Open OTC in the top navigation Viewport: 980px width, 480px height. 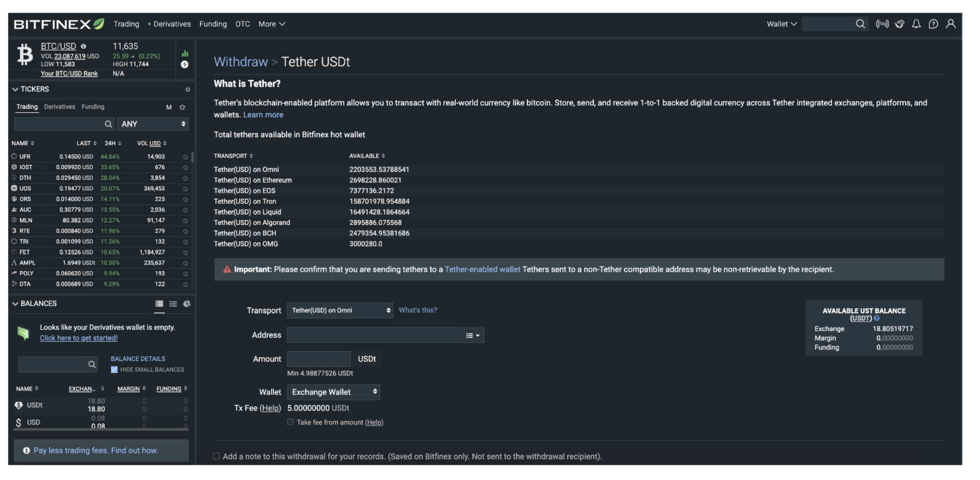coord(242,24)
